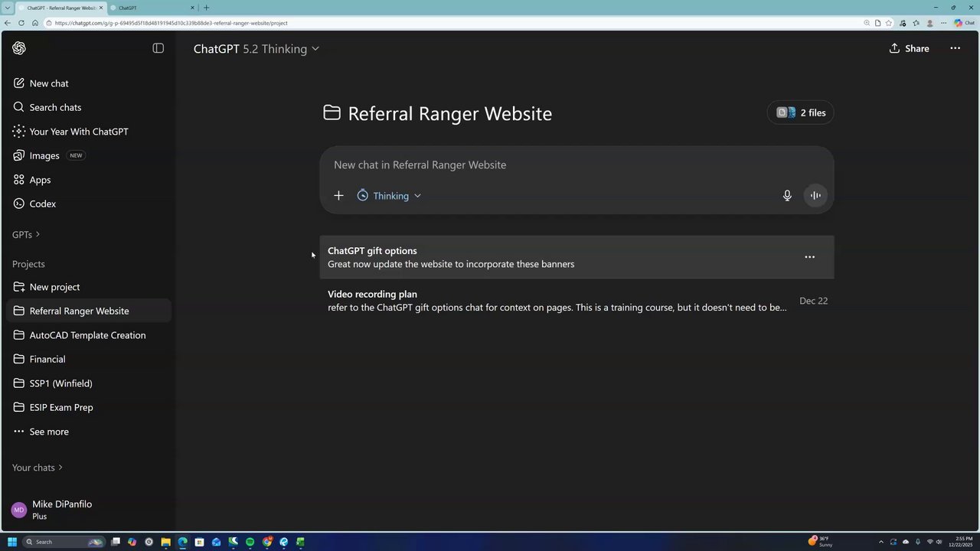Open the browser Favorites list icon
Screen dimensions: 980x551
916,23
